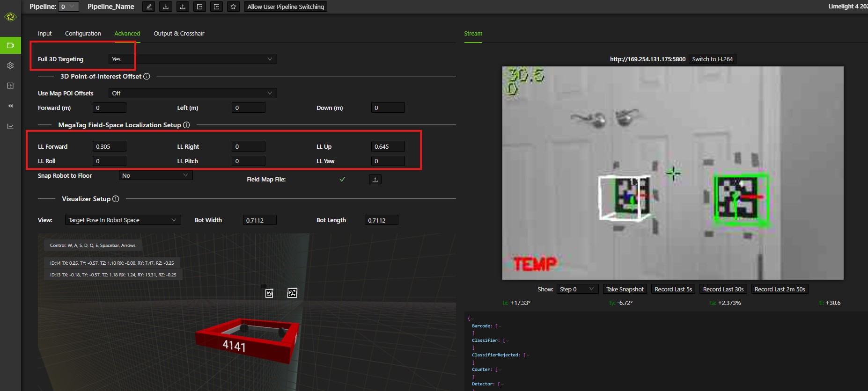Open the chart graph sidebar icon
This screenshot has height=391, width=868.
10,126
